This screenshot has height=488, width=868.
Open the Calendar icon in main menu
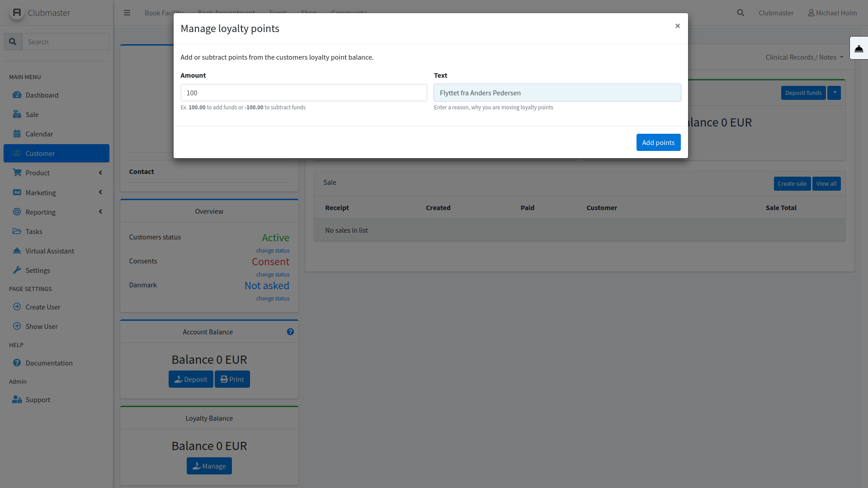[17, 134]
